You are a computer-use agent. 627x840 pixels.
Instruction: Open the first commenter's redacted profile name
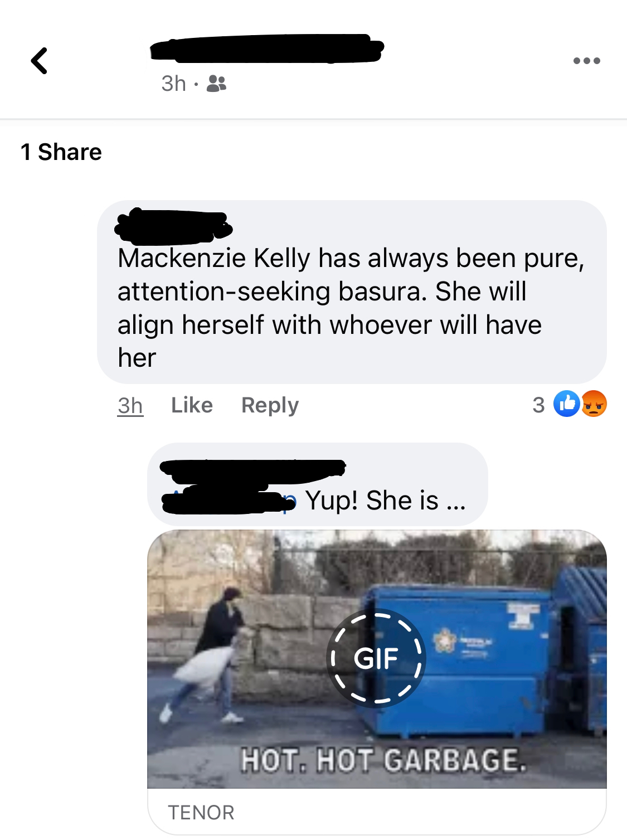pyautogui.click(x=173, y=227)
